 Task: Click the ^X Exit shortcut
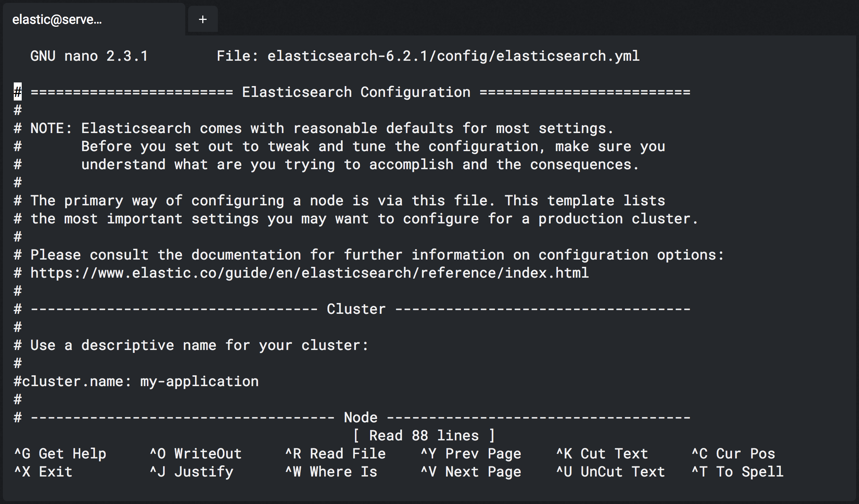click(43, 472)
